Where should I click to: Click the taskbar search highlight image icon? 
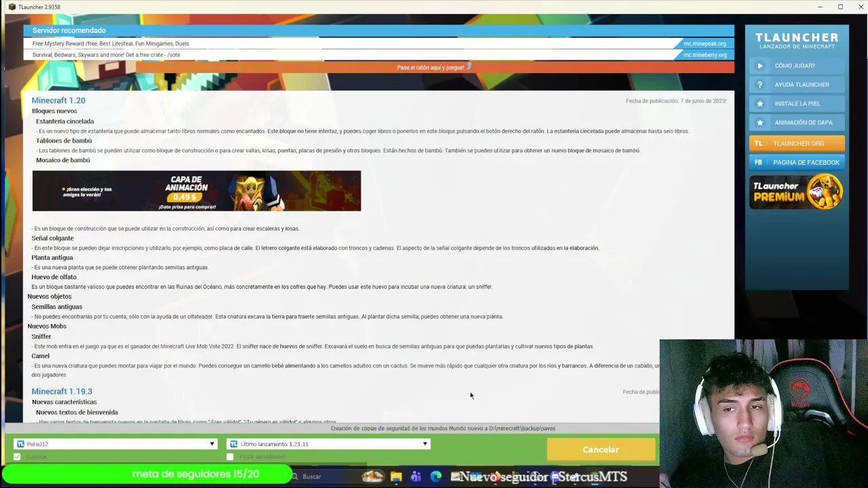tap(372, 476)
